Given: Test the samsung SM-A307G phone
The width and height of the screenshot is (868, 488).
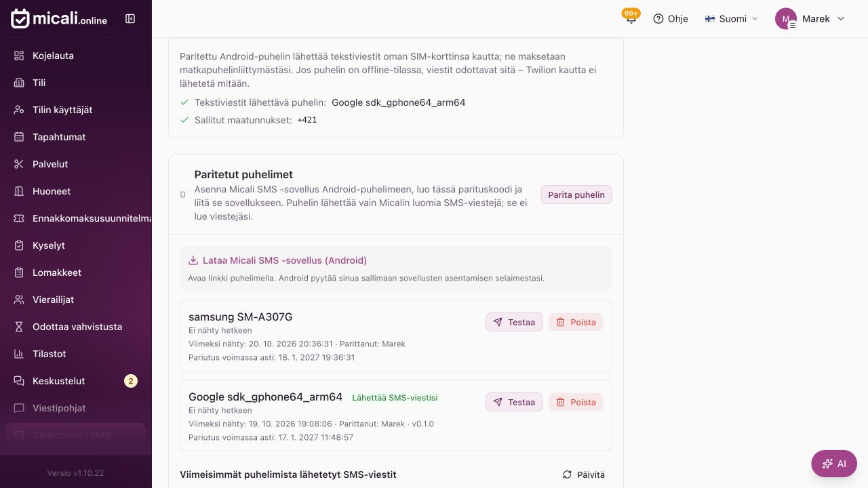Looking at the screenshot, I should coord(514,322).
